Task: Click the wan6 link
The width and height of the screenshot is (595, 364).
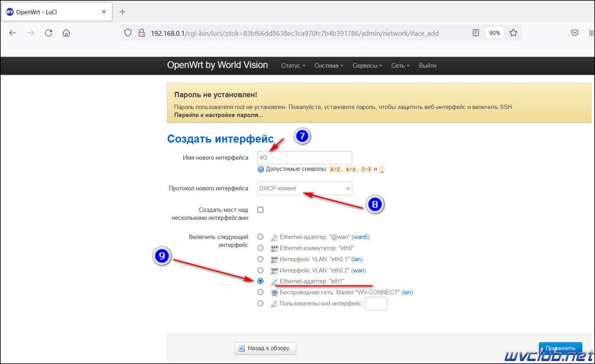Action: click(360, 237)
